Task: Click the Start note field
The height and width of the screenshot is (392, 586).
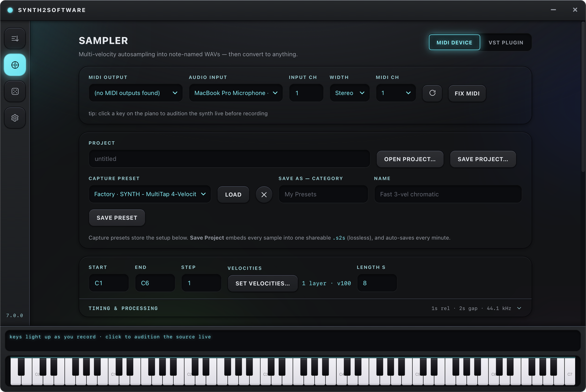Action: 109,283
